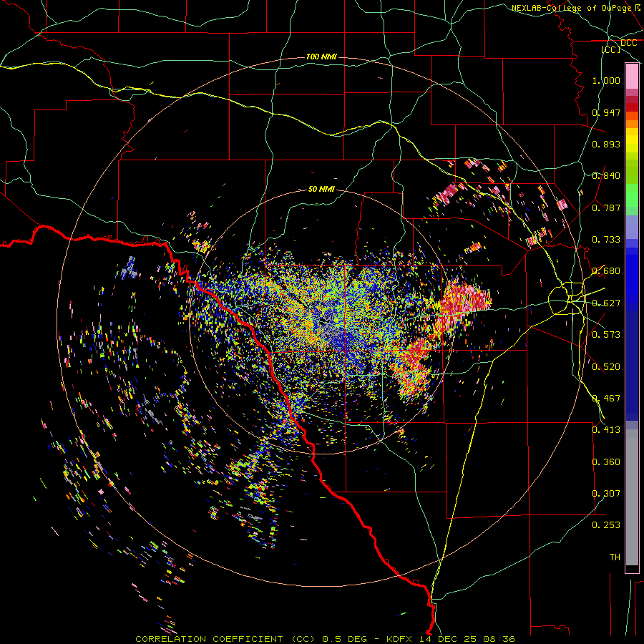
Task: Click the 0.307 scale value
Action: 606,494
